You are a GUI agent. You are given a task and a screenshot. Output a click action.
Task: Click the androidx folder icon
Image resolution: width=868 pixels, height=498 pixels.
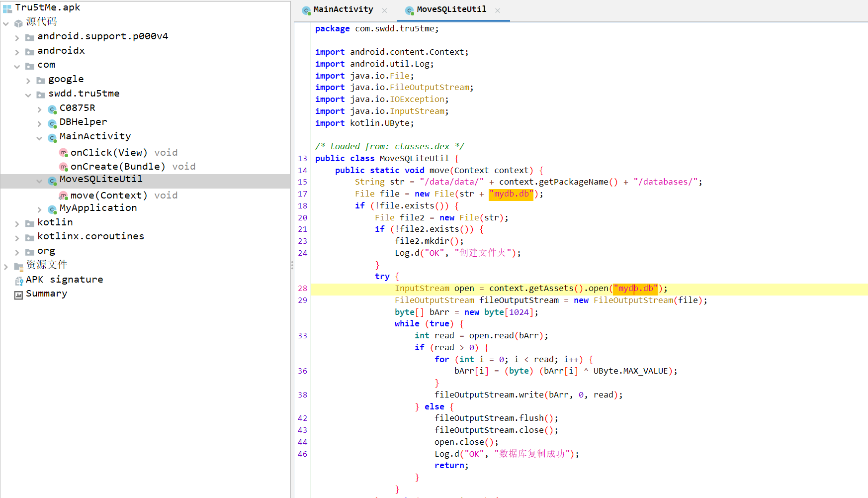point(30,52)
